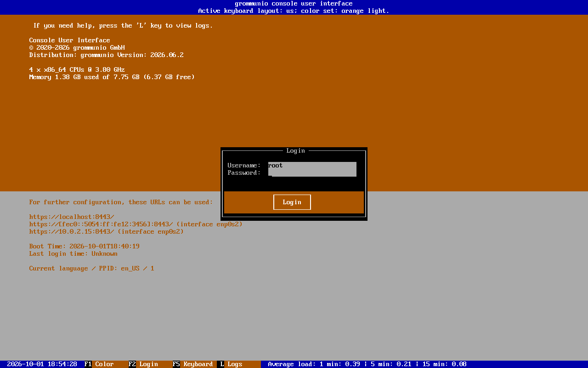Select the F1 Color footer option
This screenshot has height=368, width=588.
[99, 364]
